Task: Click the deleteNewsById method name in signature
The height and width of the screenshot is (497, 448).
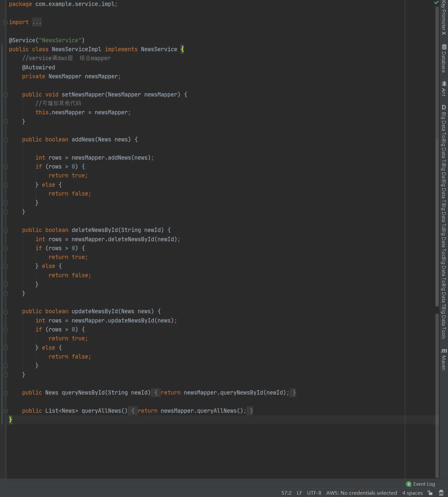Action: pos(95,230)
